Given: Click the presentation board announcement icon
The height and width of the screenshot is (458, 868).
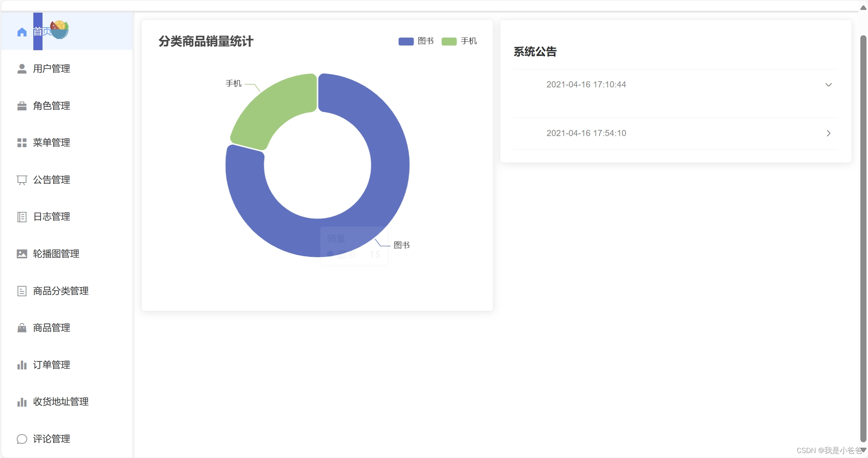Looking at the screenshot, I should [22, 180].
